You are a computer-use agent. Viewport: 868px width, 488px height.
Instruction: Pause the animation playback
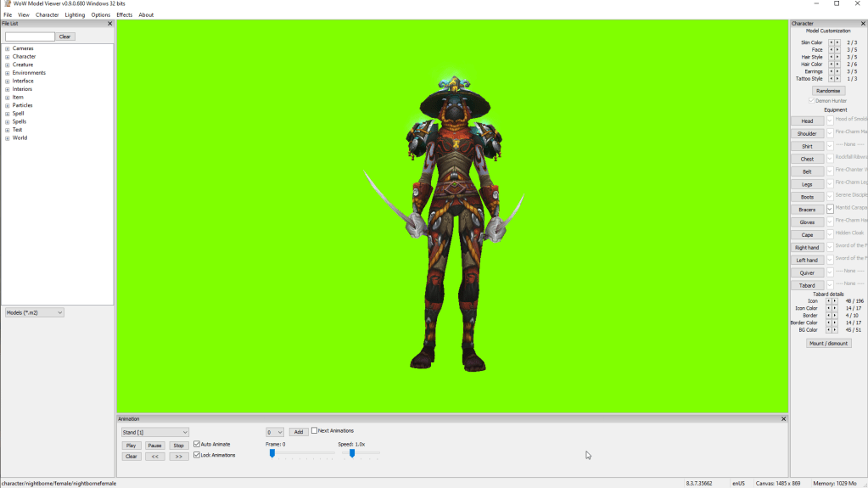click(x=154, y=446)
